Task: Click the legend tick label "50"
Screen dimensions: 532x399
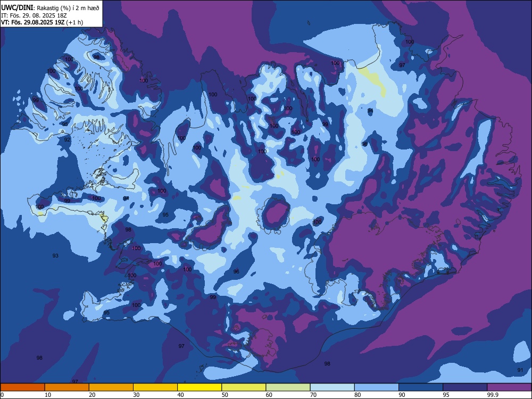Action: (225, 395)
